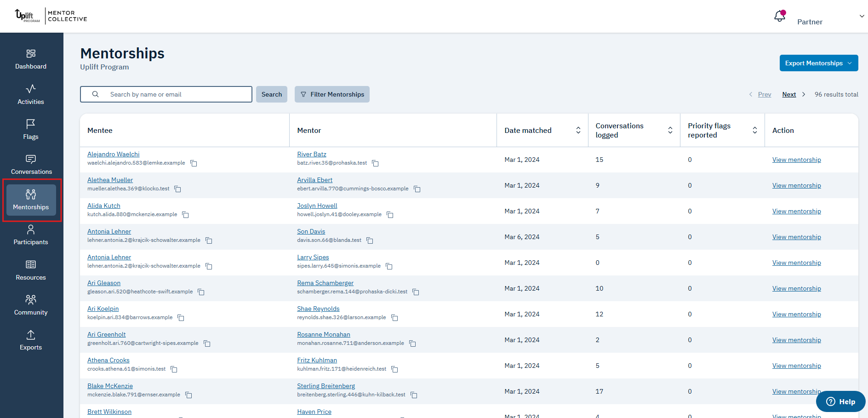This screenshot has height=418, width=868.
Task: Open mentor Haven Price's profile
Action: (x=314, y=412)
